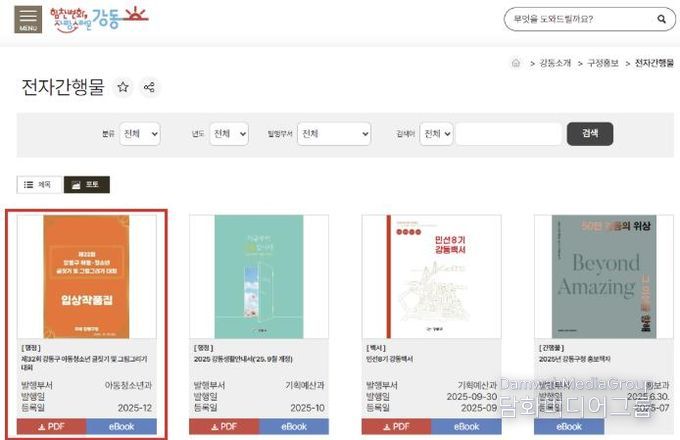Open the hamburger MENU button
Image resolution: width=680 pixels, height=440 pixels.
28,19
